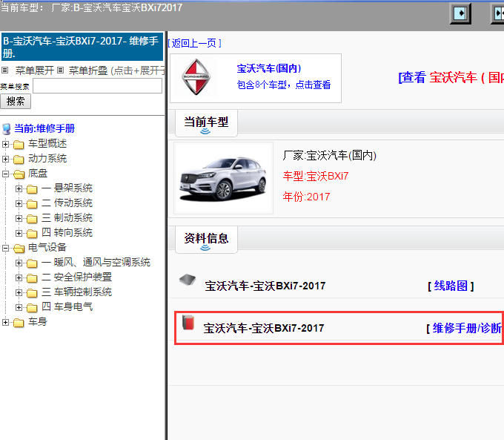Open the 当前车型 tab
Viewport: 504px width, 440px height.
point(206,123)
